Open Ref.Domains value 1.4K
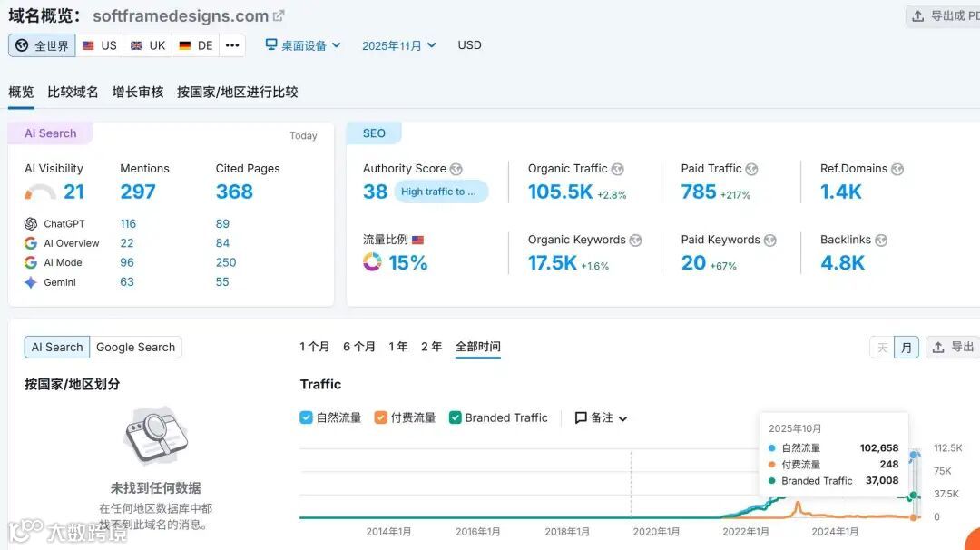Screen dimensions: 980x550 coord(840,192)
